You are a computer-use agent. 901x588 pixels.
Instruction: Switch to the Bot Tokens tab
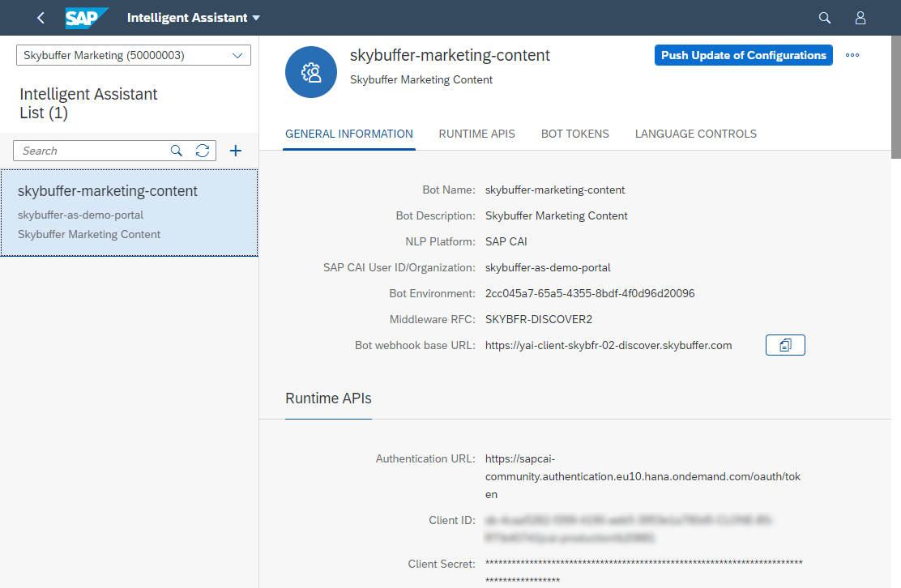click(x=574, y=134)
